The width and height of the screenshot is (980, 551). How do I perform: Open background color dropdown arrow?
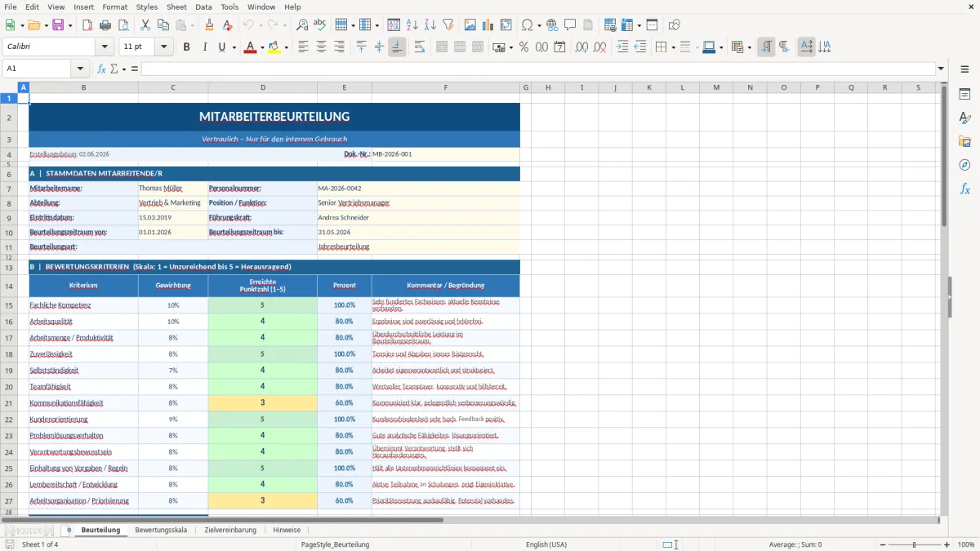[x=286, y=47]
